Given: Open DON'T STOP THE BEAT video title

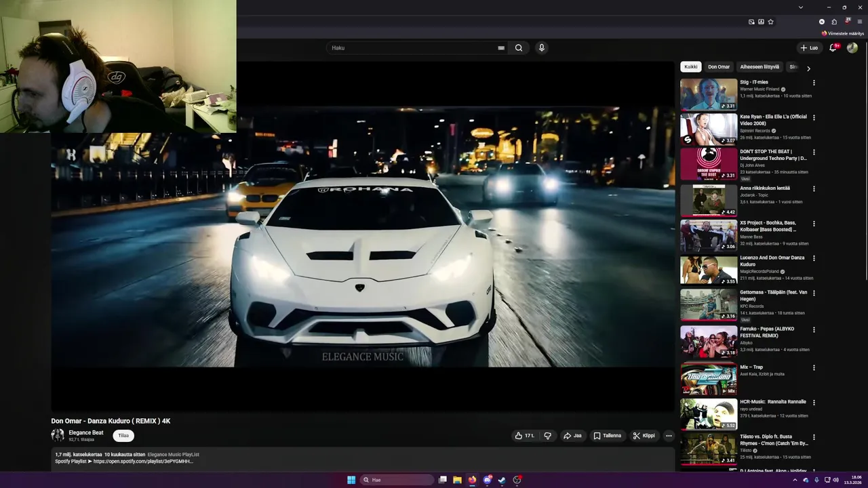Looking at the screenshot, I should click(773, 155).
